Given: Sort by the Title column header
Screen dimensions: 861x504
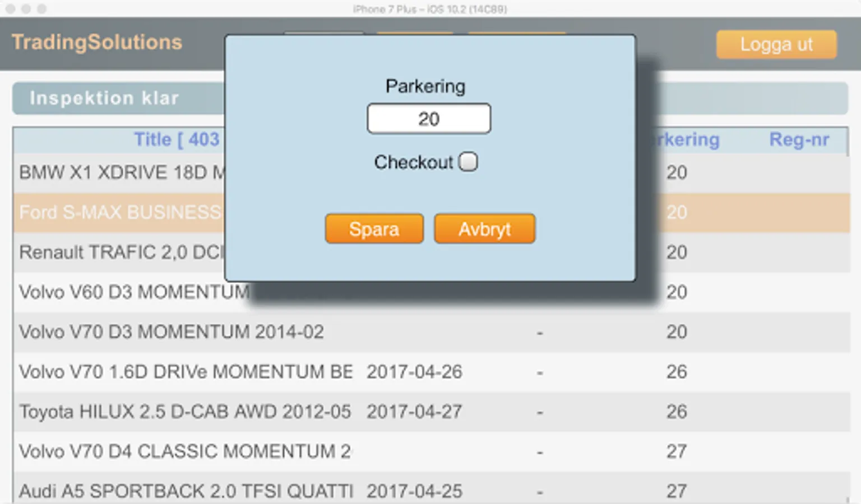Looking at the screenshot, I should click(177, 139).
